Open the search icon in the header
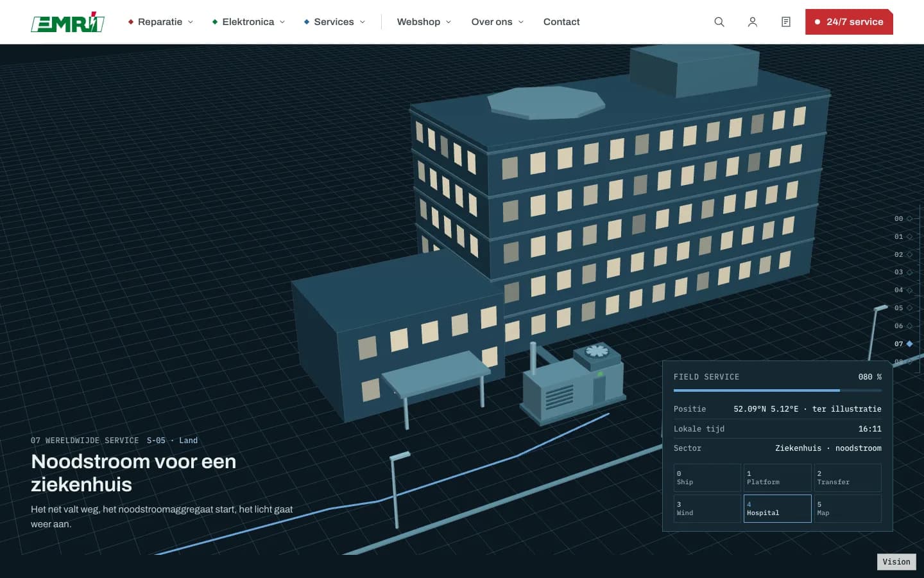This screenshot has height=578, width=924. pyautogui.click(x=719, y=22)
